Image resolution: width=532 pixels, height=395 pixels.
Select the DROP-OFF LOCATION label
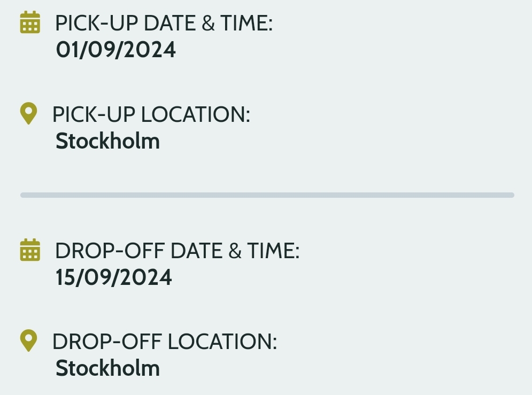pyautogui.click(x=164, y=342)
